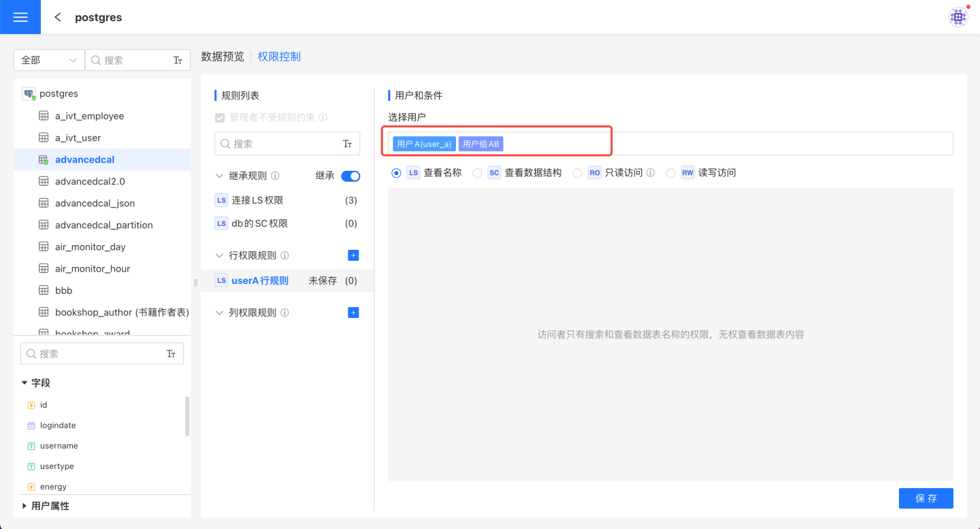Add a new row permission rule
The image size is (980, 529).
pyautogui.click(x=353, y=255)
